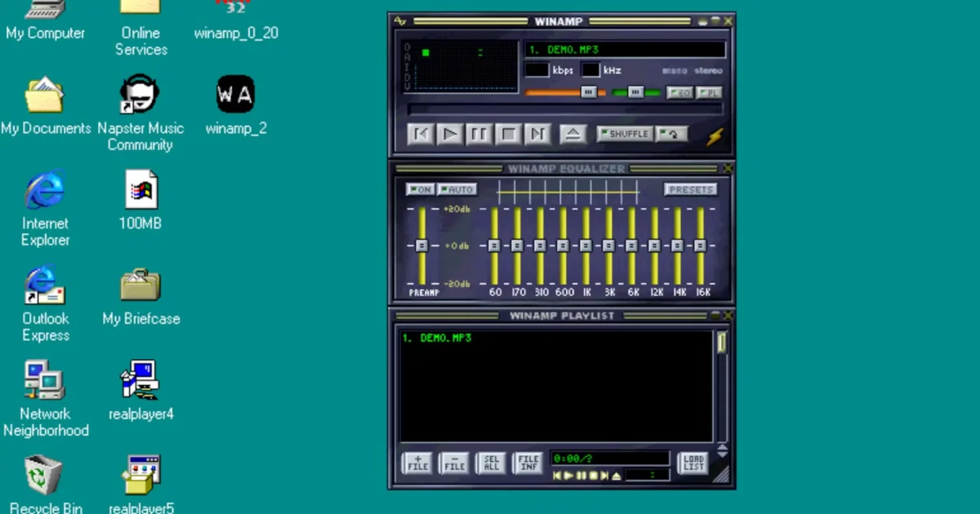
Task: Click the song position seek bar
Action: click(x=564, y=109)
